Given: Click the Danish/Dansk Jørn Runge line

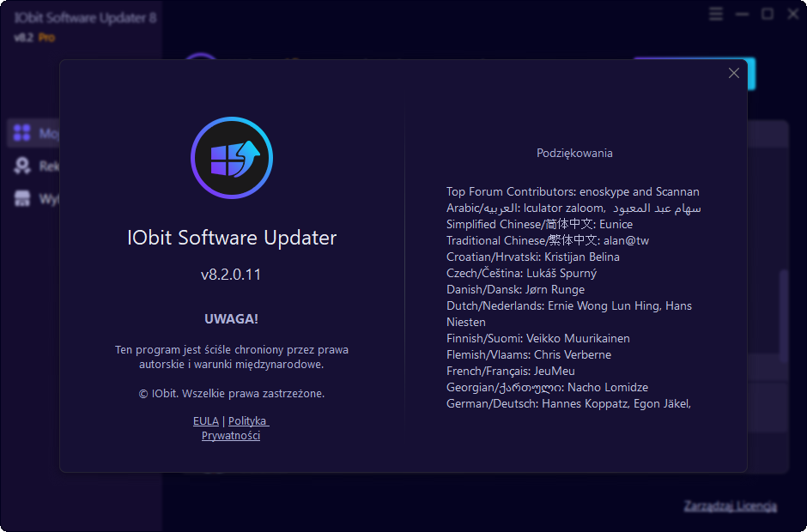Looking at the screenshot, I should click(x=515, y=290).
